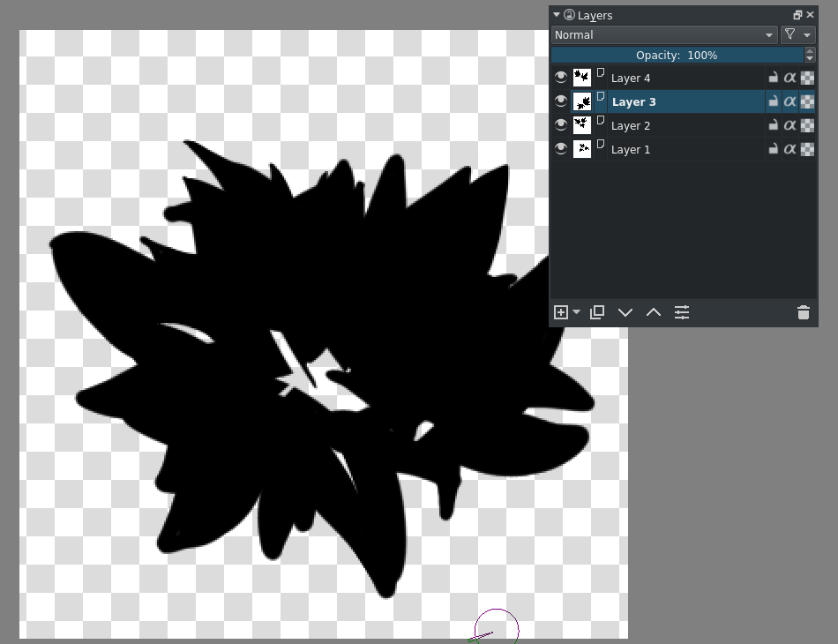Click the Move Layer Down arrow icon

[626, 312]
